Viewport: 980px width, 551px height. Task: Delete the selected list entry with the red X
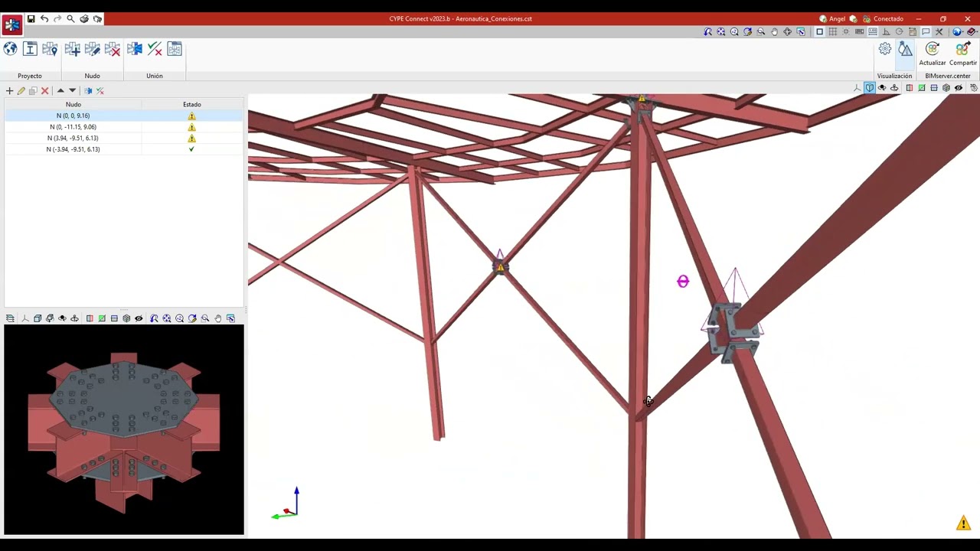[x=44, y=90]
